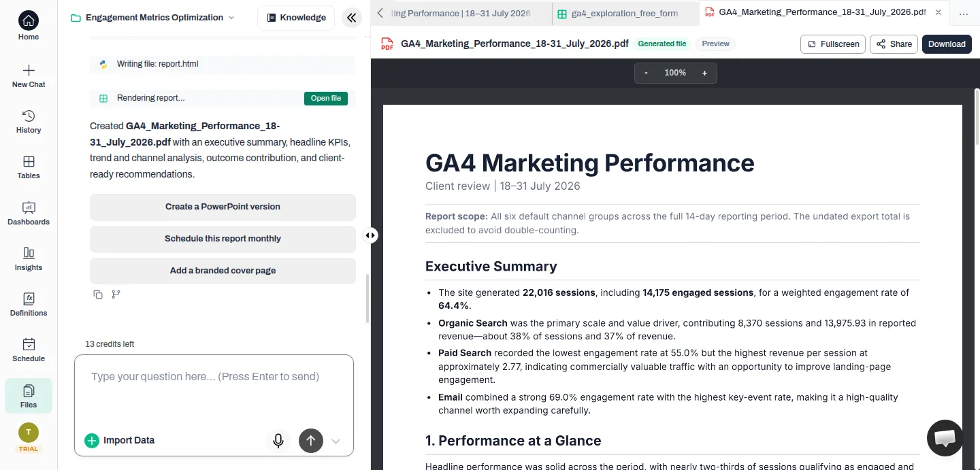
Task: Click the Preview badge
Action: [x=715, y=44]
